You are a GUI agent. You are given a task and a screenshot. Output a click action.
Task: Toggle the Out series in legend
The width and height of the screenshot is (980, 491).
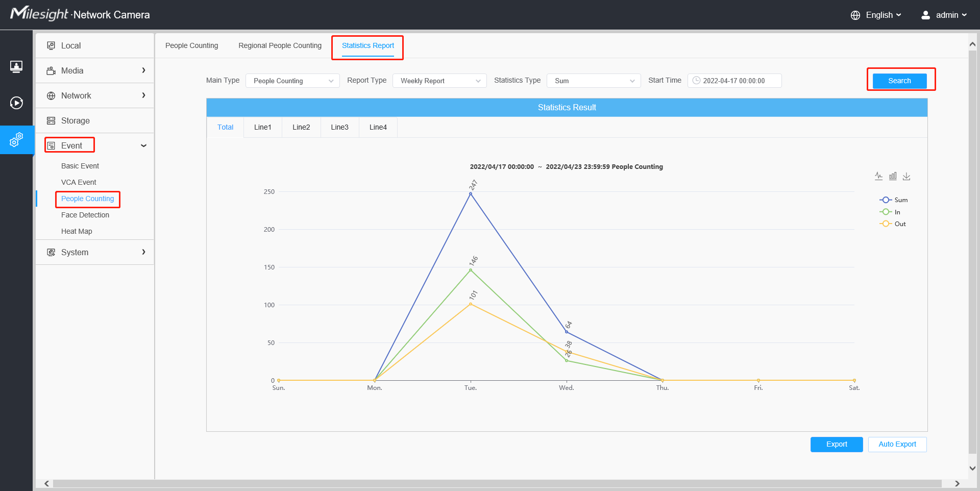pyautogui.click(x=892, y=224)
